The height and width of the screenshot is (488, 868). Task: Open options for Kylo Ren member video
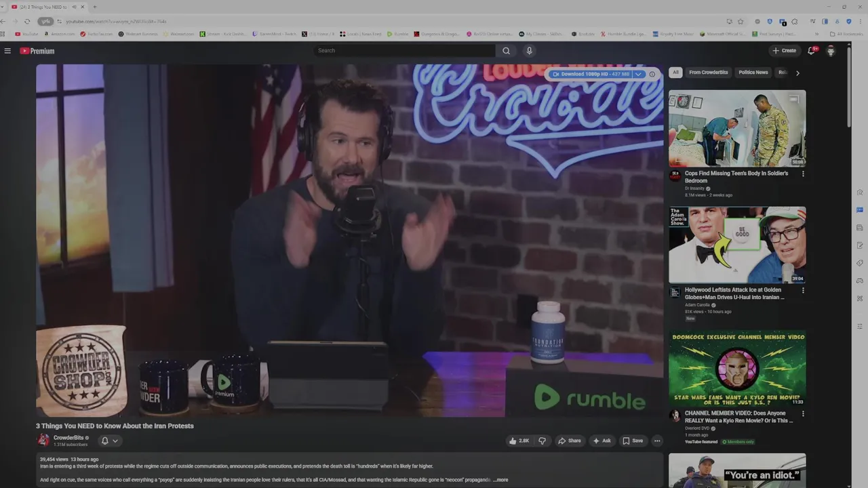803,413
